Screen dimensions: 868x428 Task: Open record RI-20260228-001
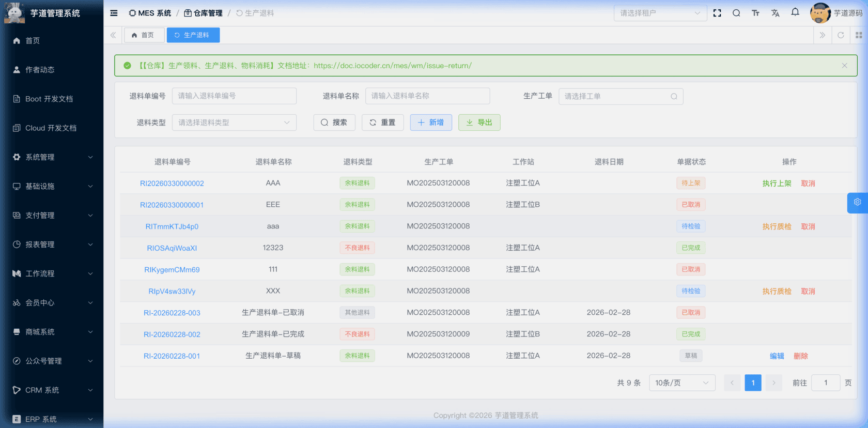172,356
